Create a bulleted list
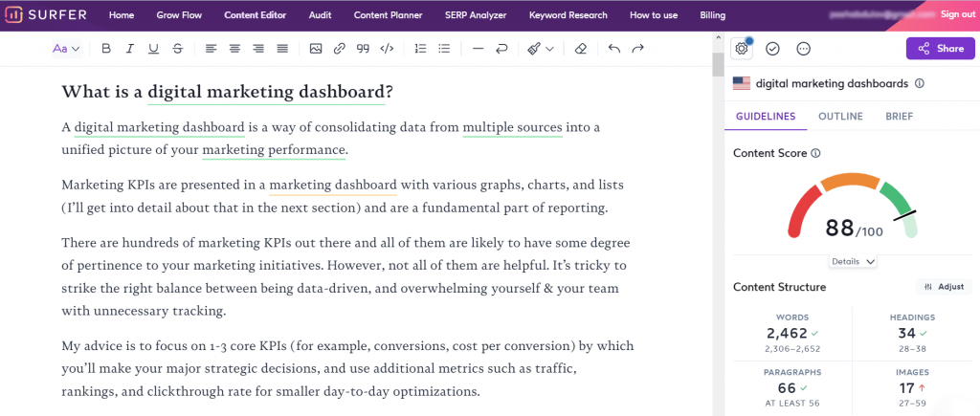This screenshot has width=980, height=416. tap(444, 49)
